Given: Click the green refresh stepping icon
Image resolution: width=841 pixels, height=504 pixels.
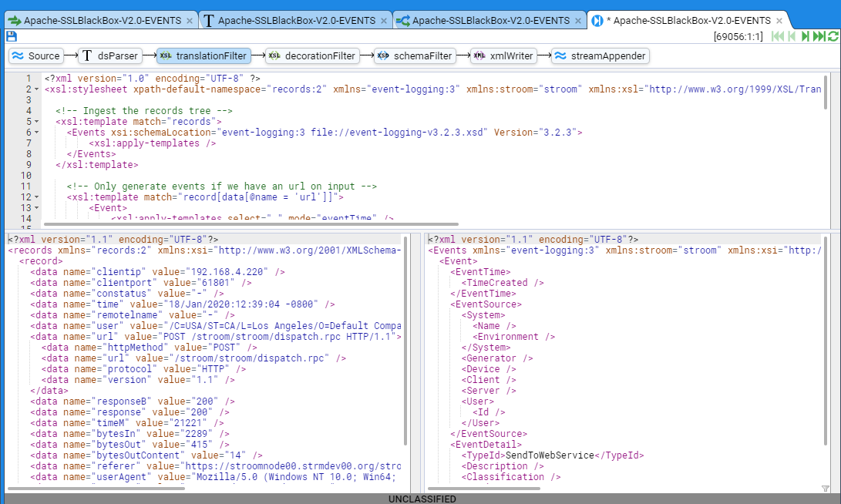Looking at the screenshot, I should [833, 36].
